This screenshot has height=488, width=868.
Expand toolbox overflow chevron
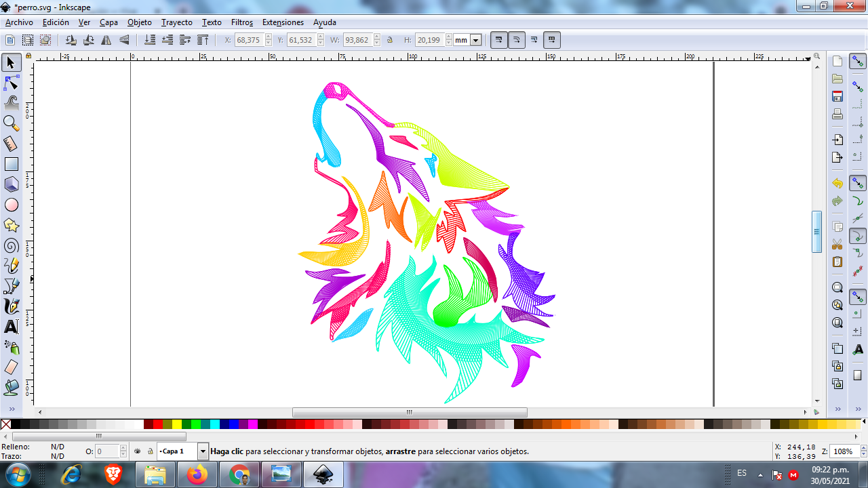11,409
